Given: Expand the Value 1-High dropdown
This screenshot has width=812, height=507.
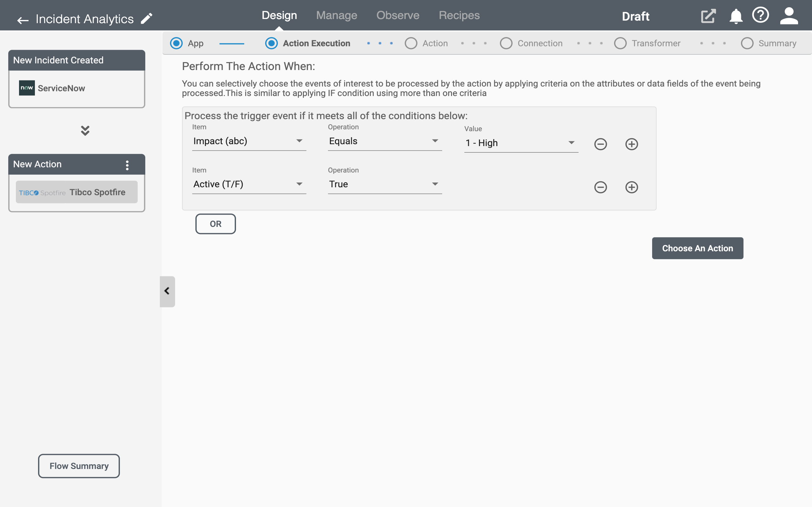Looking at the screenshot, I should [571, 143].
